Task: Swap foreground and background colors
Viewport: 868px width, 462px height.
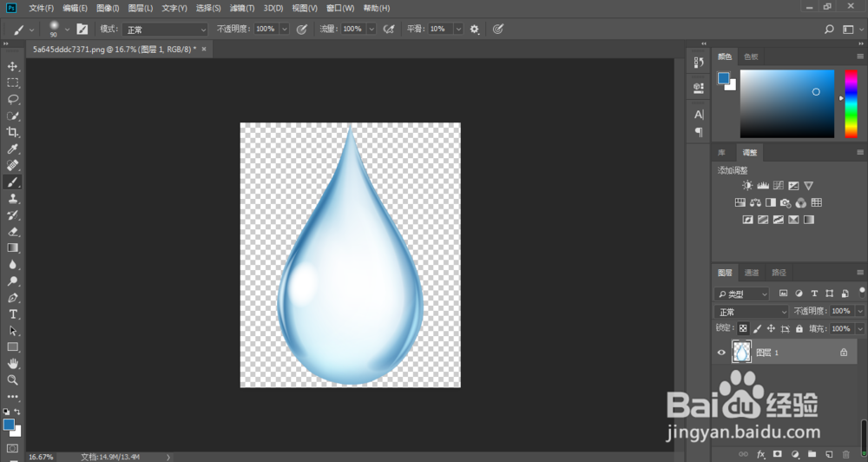Action: click(x=17, y=412)
